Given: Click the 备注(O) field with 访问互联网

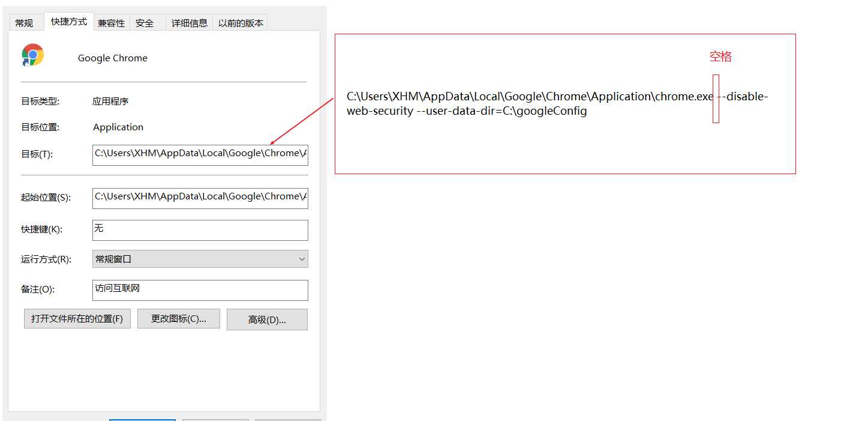Looking at the screenshot, I should (200, 290).
